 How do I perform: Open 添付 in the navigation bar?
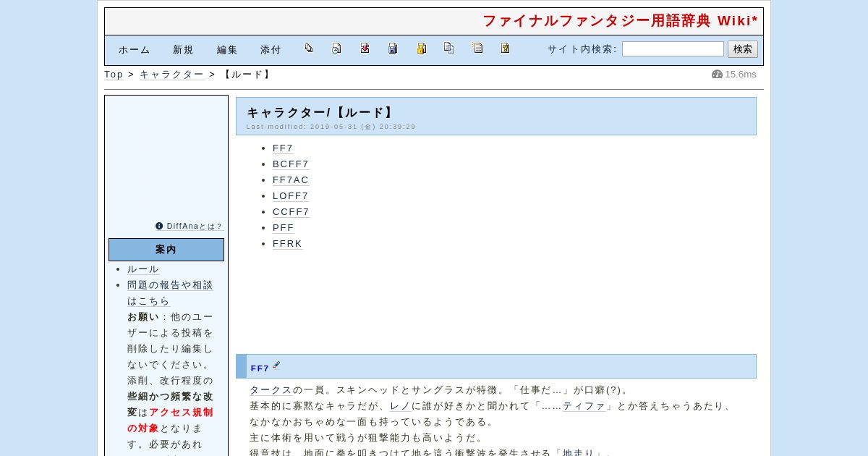(271, 50)
